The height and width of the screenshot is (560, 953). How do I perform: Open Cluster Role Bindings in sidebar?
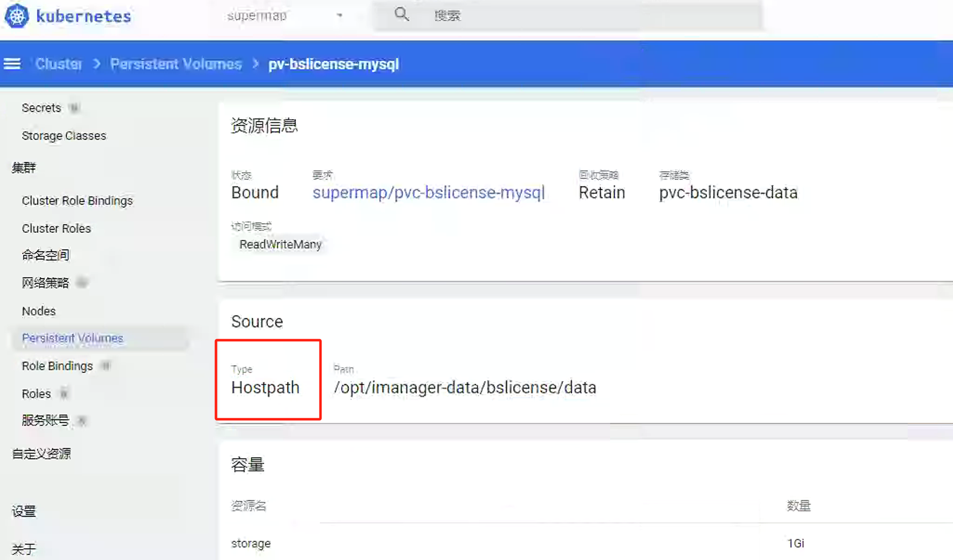click(77, 201)
